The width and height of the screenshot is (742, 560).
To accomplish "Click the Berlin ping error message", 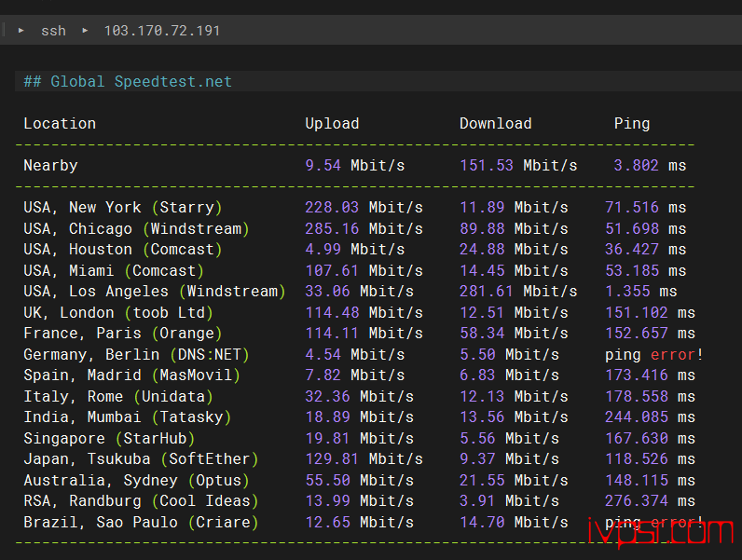I will coord(654,355).
